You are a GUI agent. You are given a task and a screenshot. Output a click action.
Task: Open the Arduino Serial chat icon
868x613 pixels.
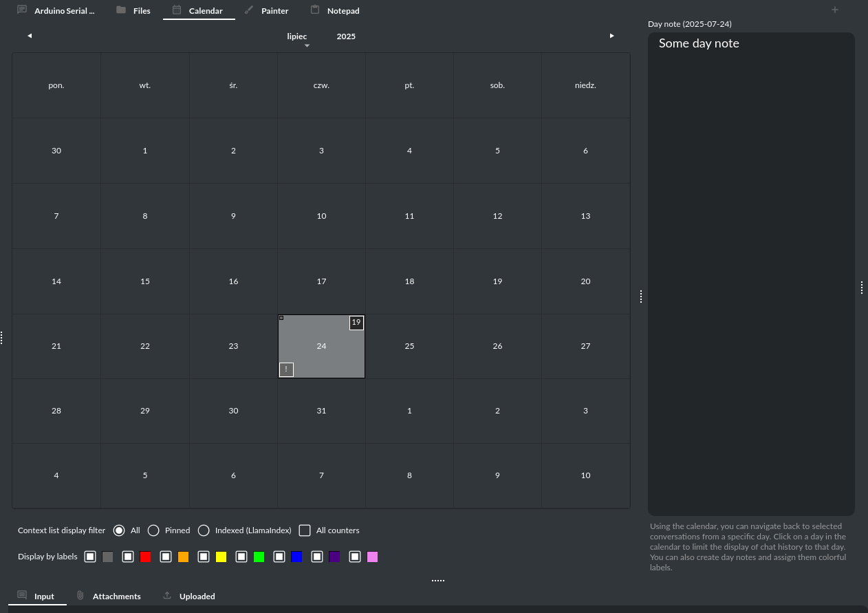pyautogui.click(x=21, y=10)
